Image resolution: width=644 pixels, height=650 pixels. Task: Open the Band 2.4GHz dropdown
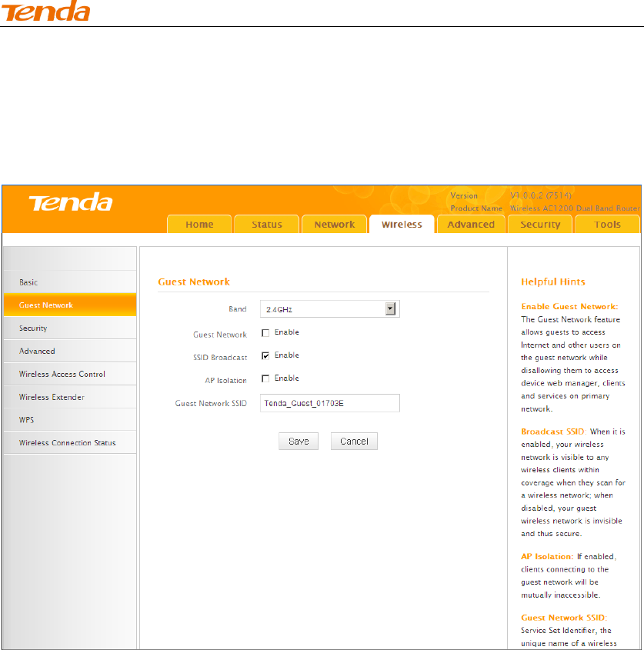click(329, 309)
